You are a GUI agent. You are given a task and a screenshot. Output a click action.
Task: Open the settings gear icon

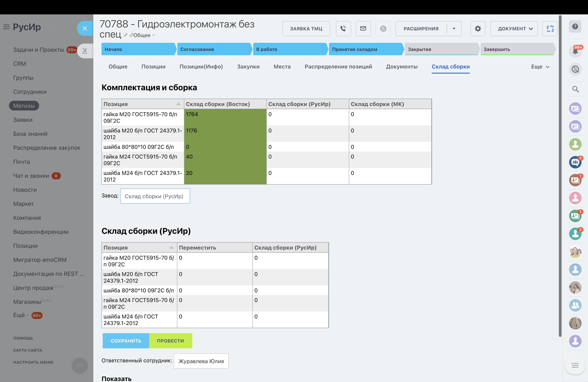coord(478,29)
